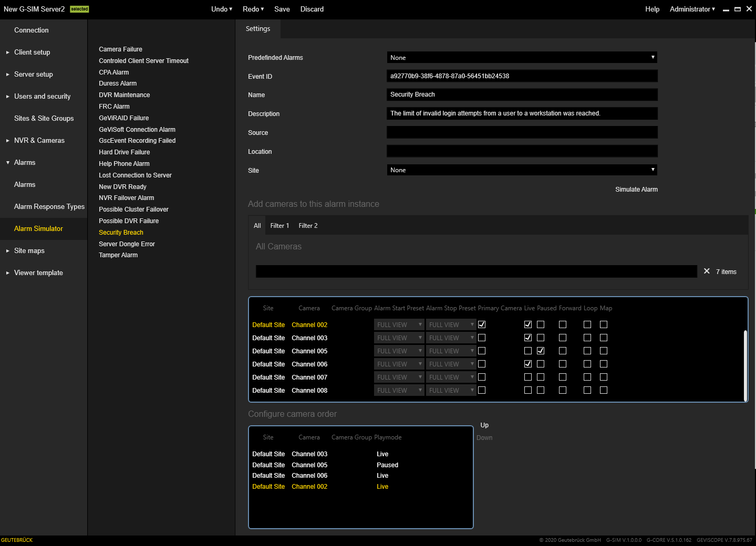Move the selected camera Up
Screen dimensions: 756x546
pos(484,425)
